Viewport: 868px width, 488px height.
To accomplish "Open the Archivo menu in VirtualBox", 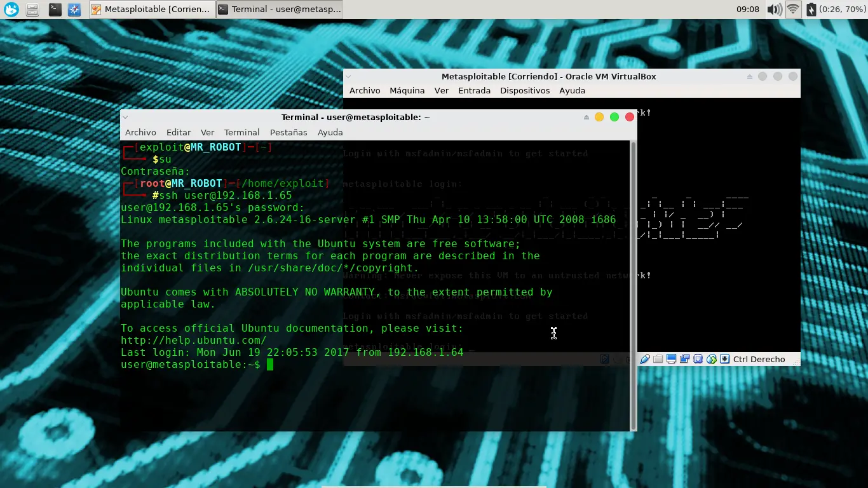I will pos(365,91).
